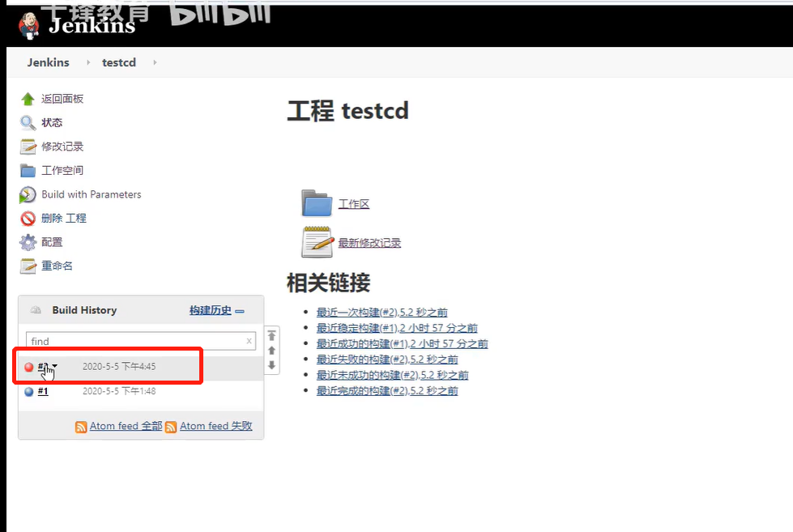Image resolution: width=793 pixels, height=532 pixels.
Task: Page down in build history using down arrow
Action: click(271, 365)
